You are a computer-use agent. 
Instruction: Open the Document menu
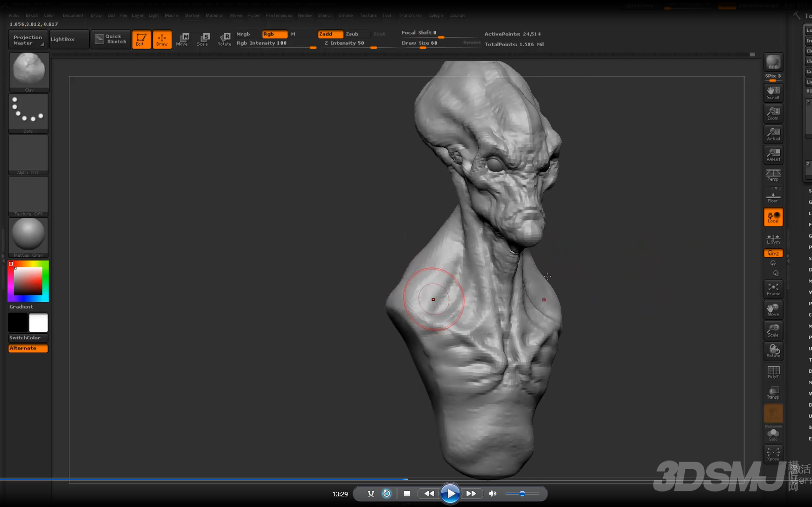point(73,15)
